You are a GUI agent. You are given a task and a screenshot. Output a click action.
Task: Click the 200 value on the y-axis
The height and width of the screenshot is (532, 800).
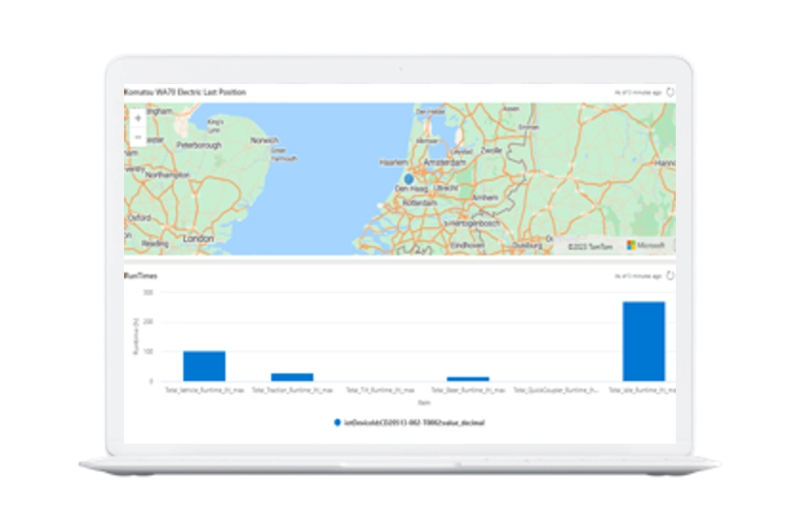148,322
